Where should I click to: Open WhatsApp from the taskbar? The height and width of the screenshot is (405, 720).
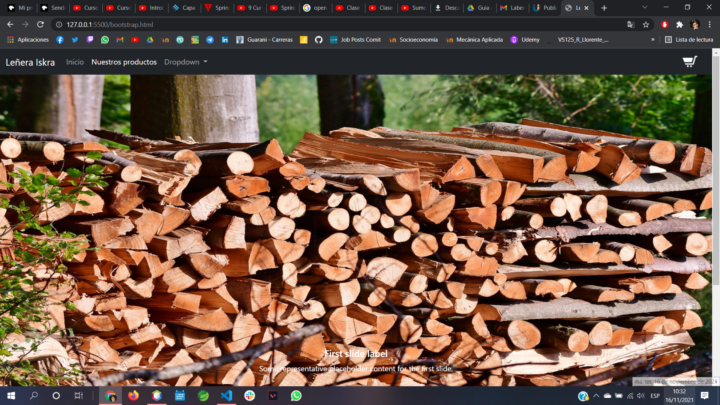pyautogui.click(x=296, y=395)
